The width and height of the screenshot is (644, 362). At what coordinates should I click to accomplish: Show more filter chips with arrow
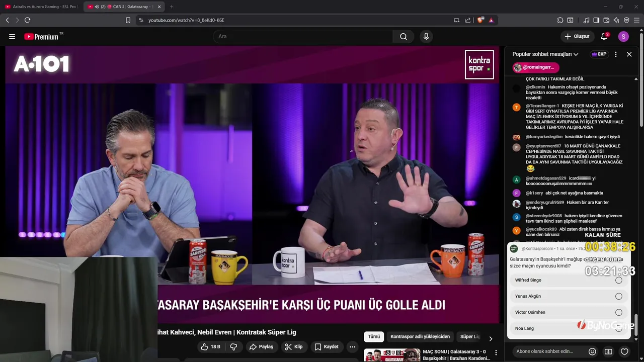click(x=491, y=338)
